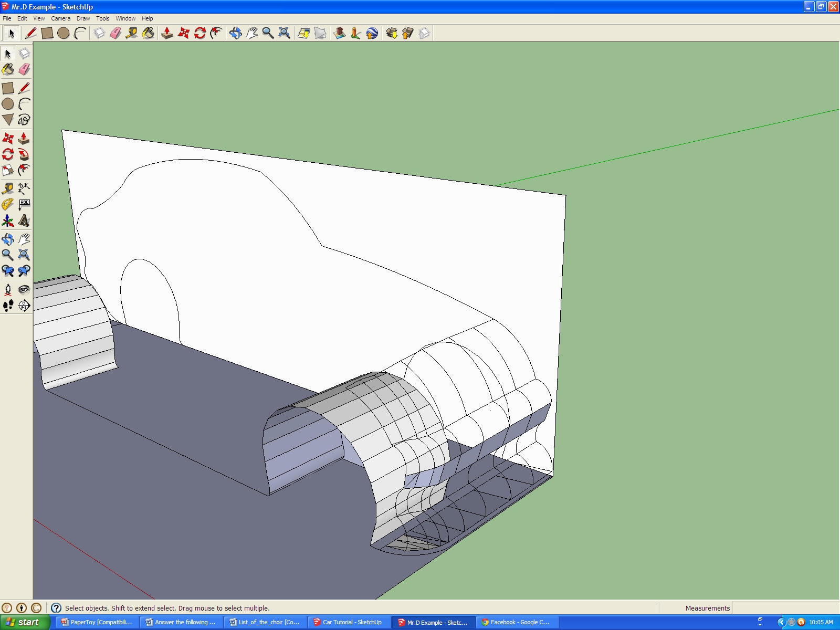The width and height of the screenshot is (840, 630).
Task: Click Preview in Google Earth icon
Action: 372,33
